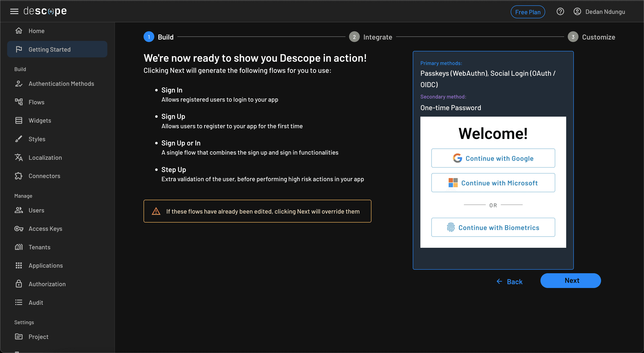This screenshot has width=644, height=353.
Task: Click the Flows sidebar icon
Action: pyautogui.click(x=19, y=102)
